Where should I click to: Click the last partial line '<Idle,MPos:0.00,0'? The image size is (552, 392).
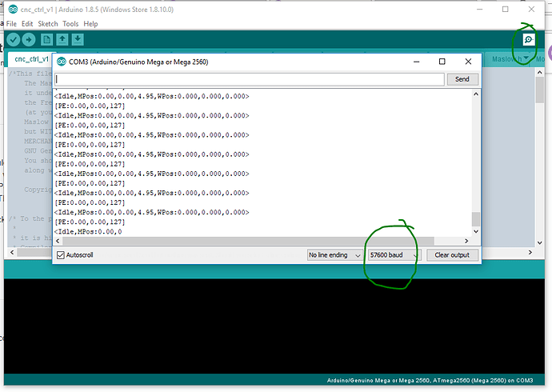(x=88, y=231)
